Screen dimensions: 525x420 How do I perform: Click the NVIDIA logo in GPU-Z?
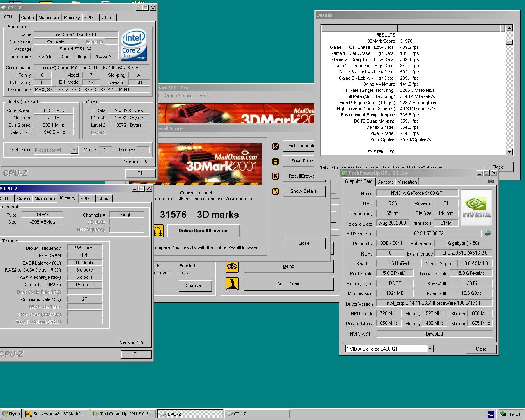[x=476, y=208]
